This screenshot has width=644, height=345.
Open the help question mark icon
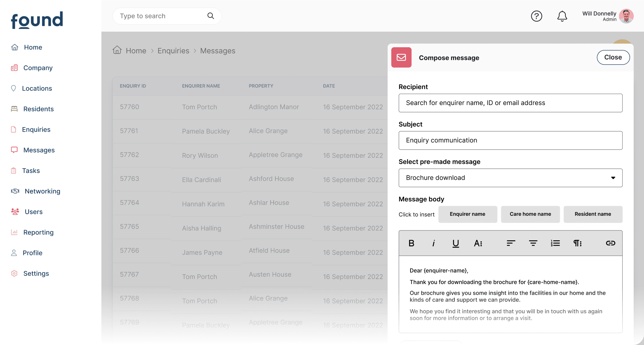(x=536, y=16)
